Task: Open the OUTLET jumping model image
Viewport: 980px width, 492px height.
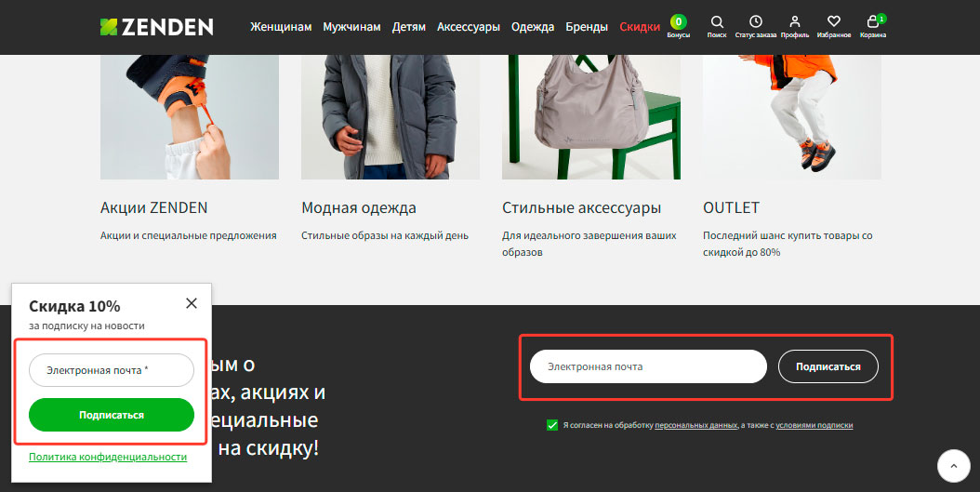Action: [x=792, y=117]
